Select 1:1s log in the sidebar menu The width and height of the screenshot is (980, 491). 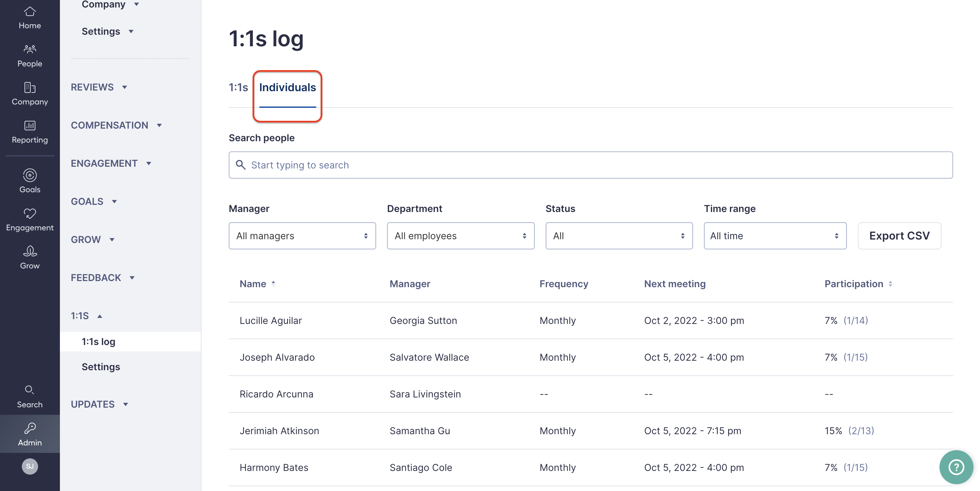pyautogui.click(x=98, y=341)
